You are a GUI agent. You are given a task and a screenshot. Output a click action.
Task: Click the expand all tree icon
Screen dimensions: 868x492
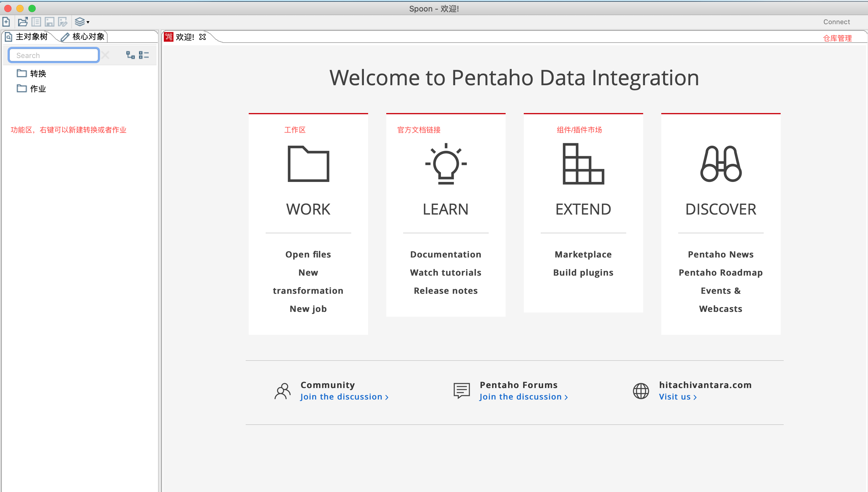(131, 55)
